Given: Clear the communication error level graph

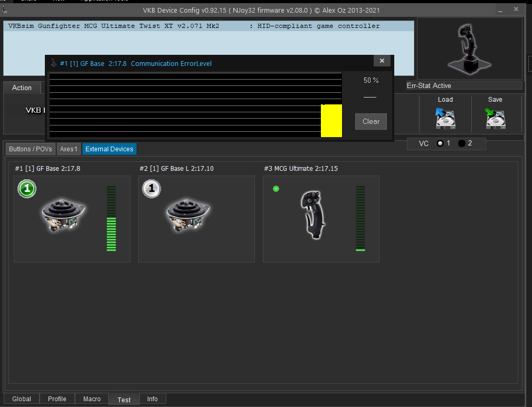Looking at the screenshot, I should pos(371,121).
